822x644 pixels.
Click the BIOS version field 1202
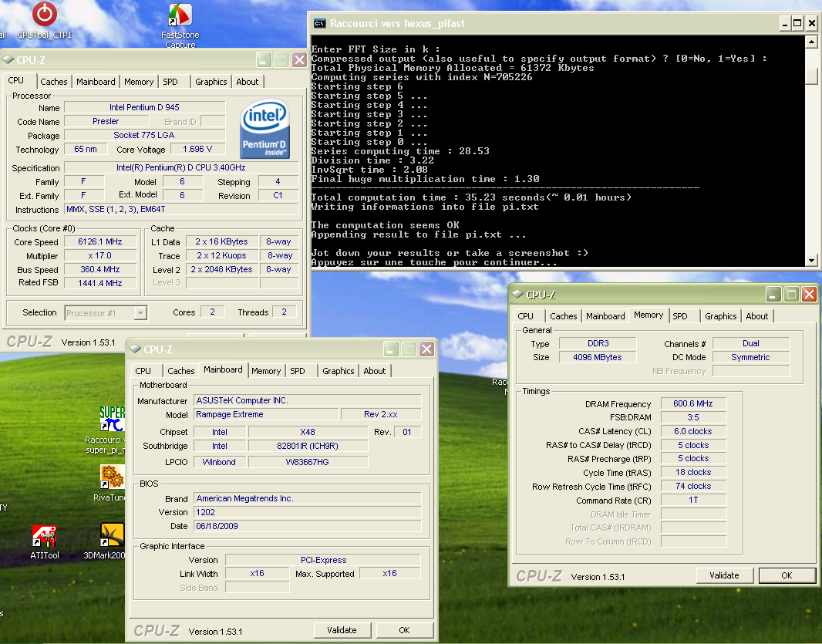click(307, 512)
